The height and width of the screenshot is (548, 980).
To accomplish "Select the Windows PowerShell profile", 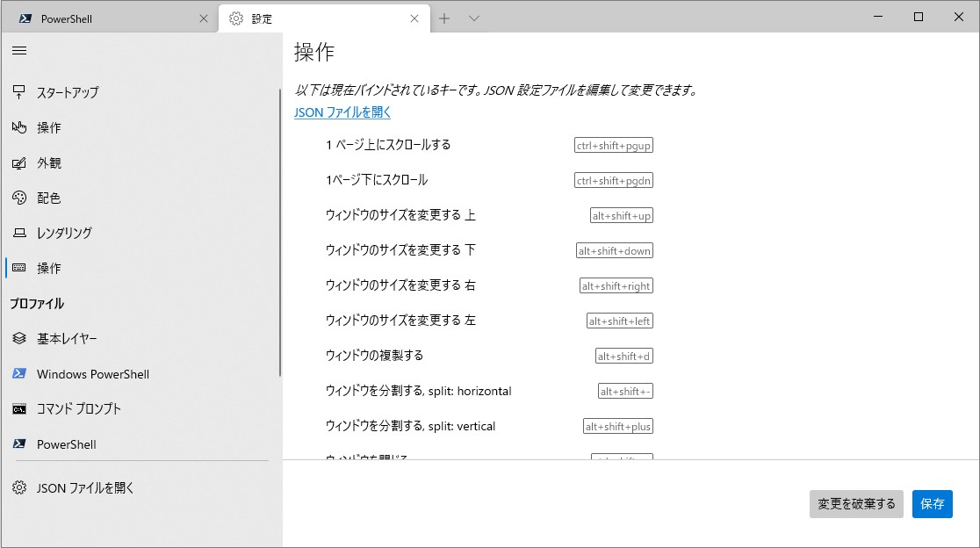I will coord(90,373).
